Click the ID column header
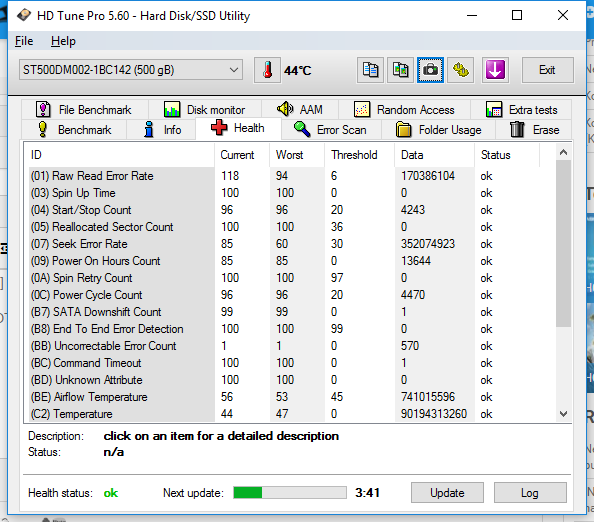The height and width of the screenshot is (522, 594). tap(121, 155)
